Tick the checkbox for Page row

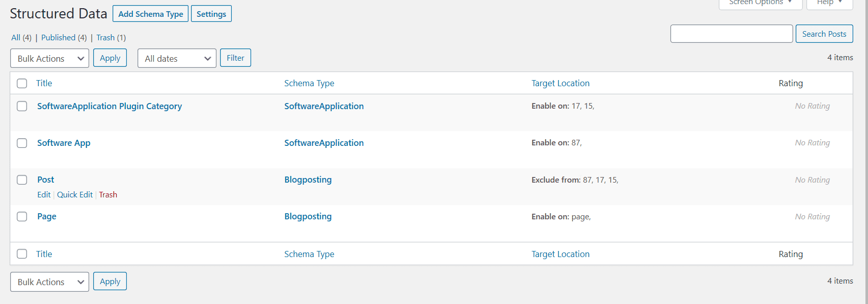(x=22, y=216)
